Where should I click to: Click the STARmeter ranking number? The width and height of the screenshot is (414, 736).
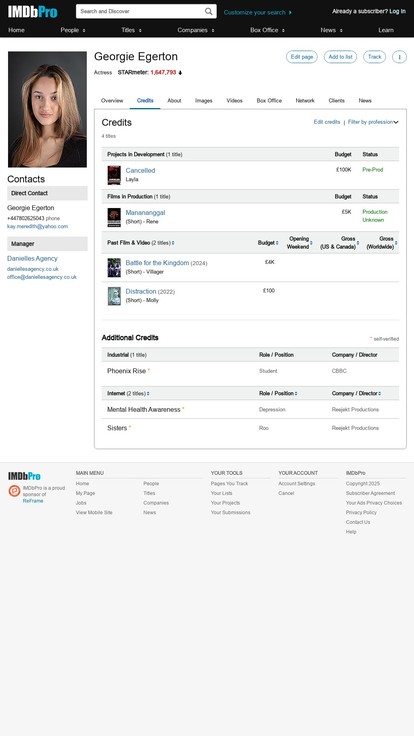pyautogui.click(x=163, y=73)
